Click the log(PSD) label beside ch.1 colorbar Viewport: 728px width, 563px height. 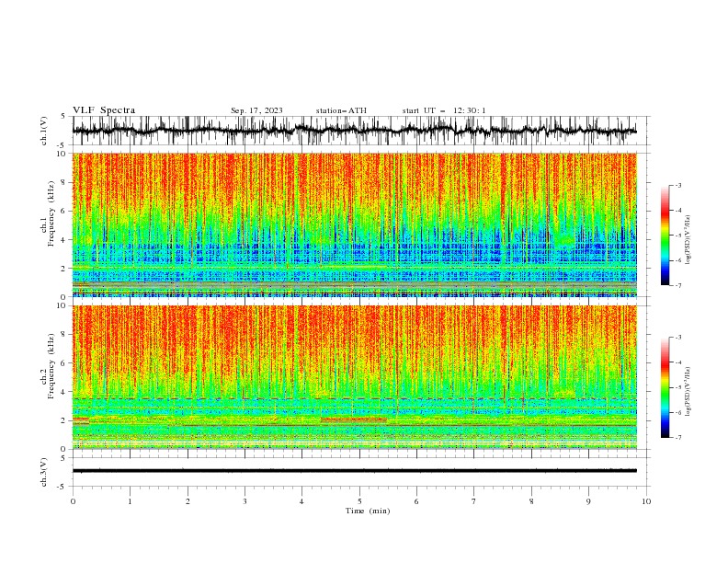coord(688,240)
